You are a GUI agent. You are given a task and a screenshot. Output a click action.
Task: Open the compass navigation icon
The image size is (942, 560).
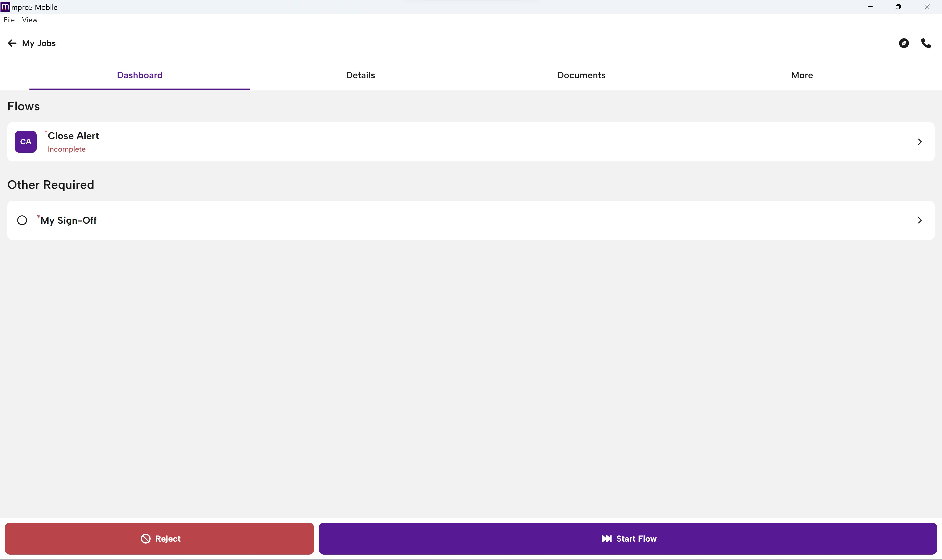(903, 43)
